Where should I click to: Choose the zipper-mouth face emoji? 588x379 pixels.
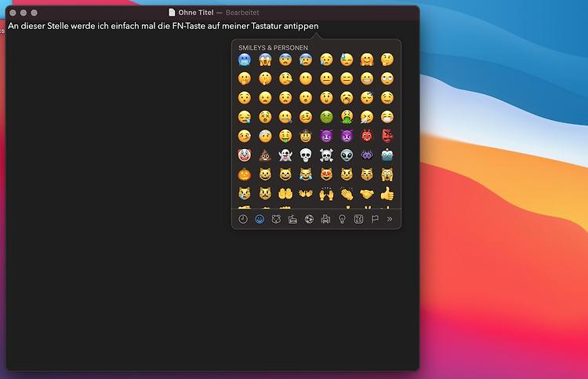tap(285, 117)
